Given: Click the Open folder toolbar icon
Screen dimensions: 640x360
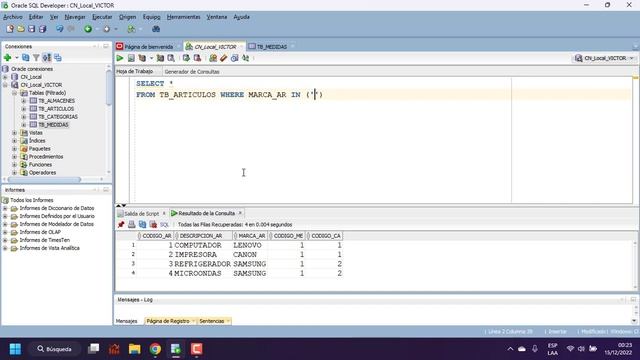Looking at the screenshot, I should click(x=21, y=29).
